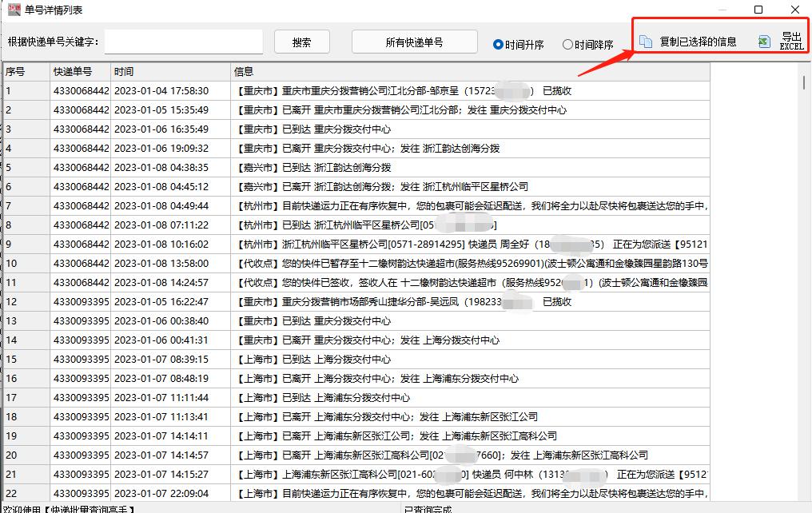812x513 pixels.
Task: Click the 所有快递单号 button
Action: (x=414, y=40)
